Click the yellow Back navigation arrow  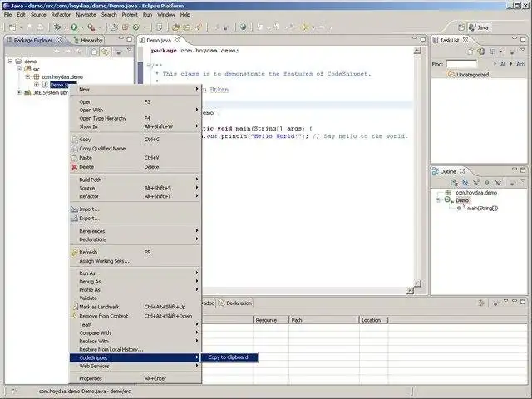[305, 27]
